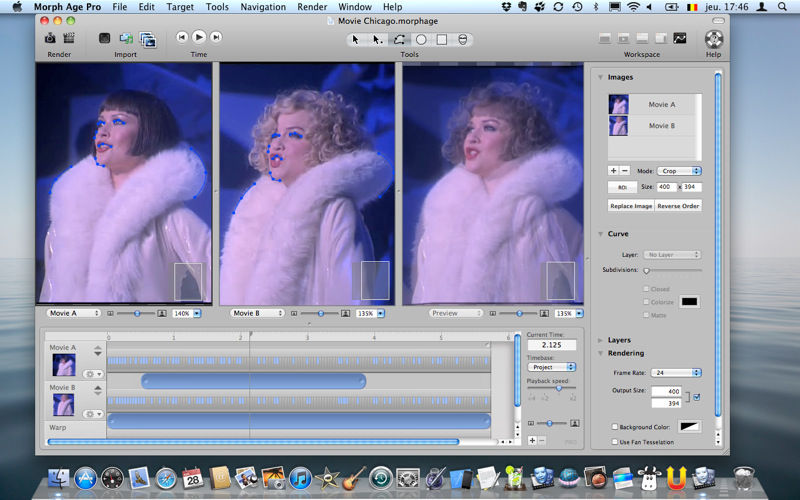
Task: Open the Target menu
Action: point(180,7)
